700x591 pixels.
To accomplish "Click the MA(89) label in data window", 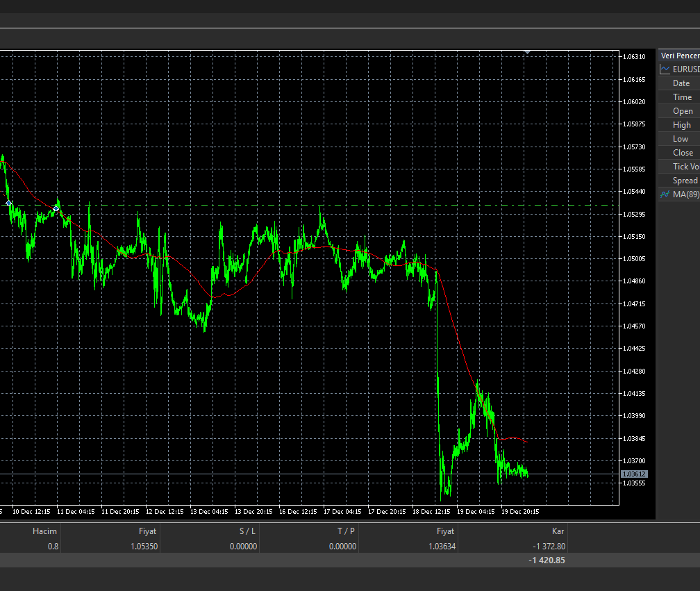I will click(x=686, y=194).
